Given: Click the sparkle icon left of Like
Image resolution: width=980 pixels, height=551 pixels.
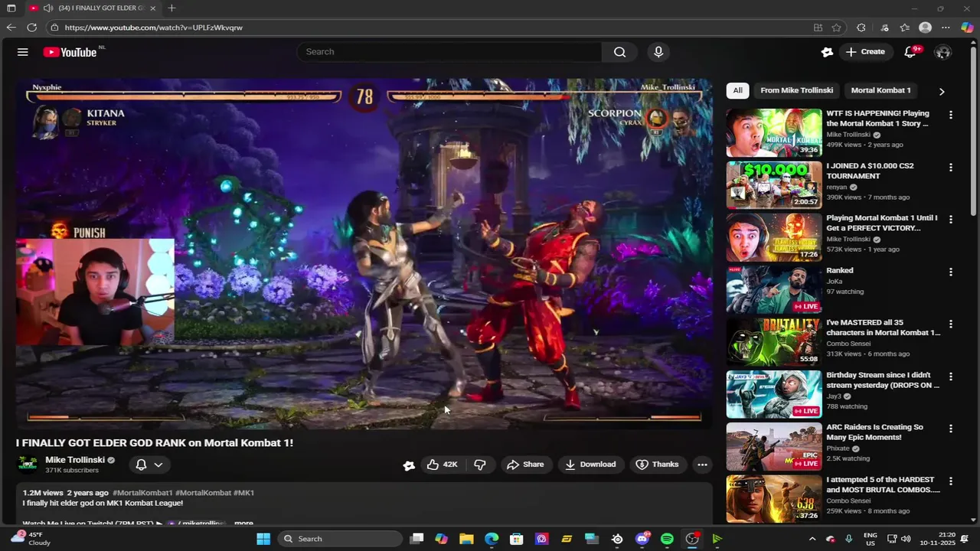Looking at the screenshot, I should pos(409,465).
